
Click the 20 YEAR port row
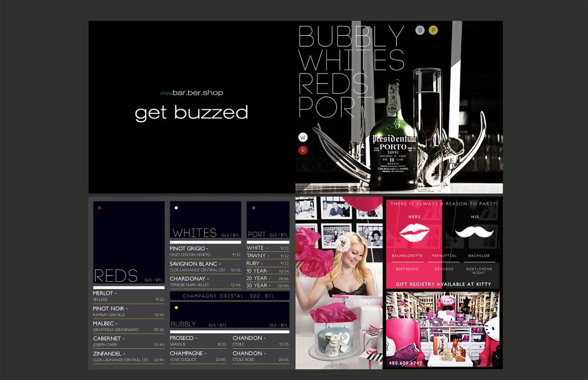pos(268,278)
